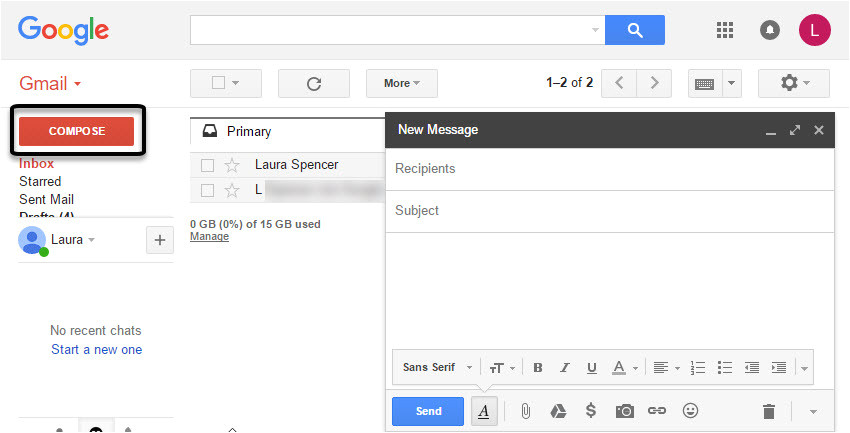850x433 pixels.
Task: Insert files using the Google Drive icon
Action: point(558,411)
